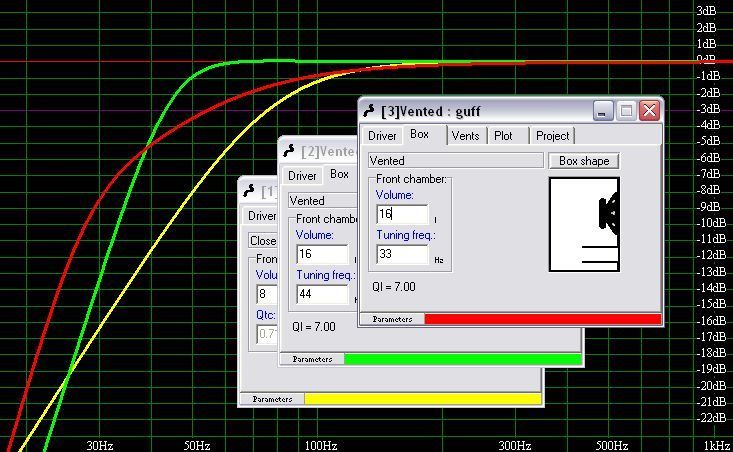Click the green color bar in window [2]

(x=463, y=359)
